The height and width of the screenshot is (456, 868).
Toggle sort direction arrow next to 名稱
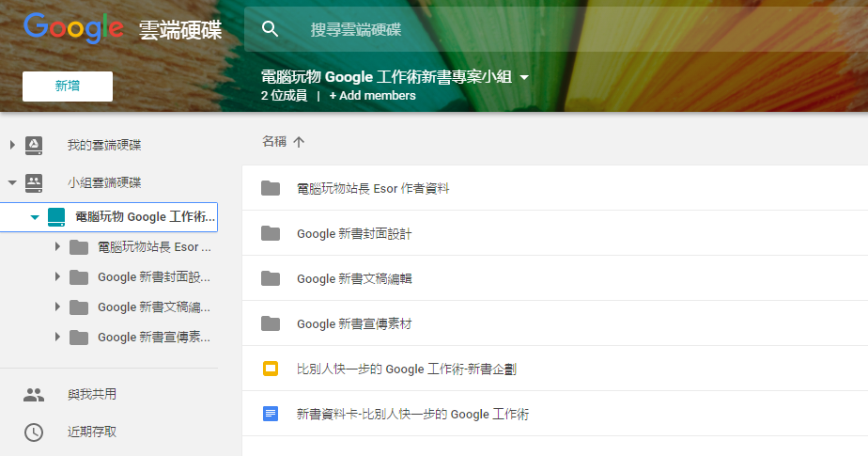coord(299,142)
